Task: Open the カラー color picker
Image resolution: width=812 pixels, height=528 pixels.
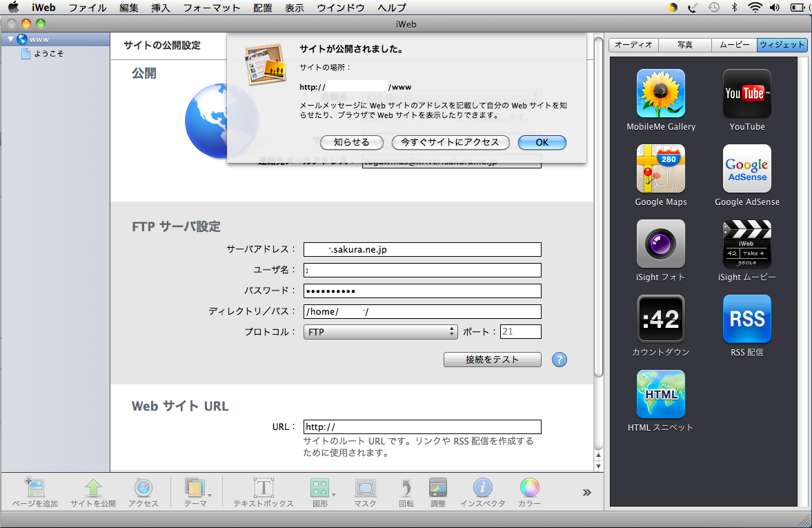Action: click(x=529, y=489)
